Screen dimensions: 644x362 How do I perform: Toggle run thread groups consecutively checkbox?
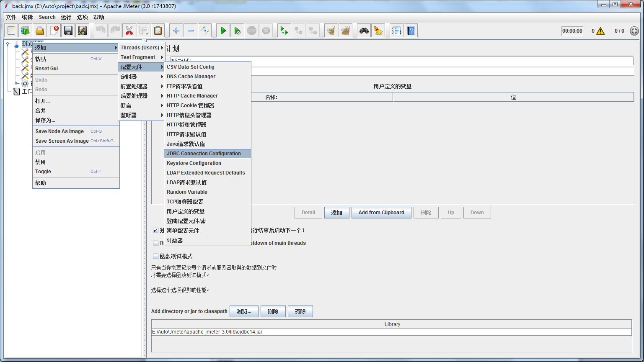tap(155, 230)
